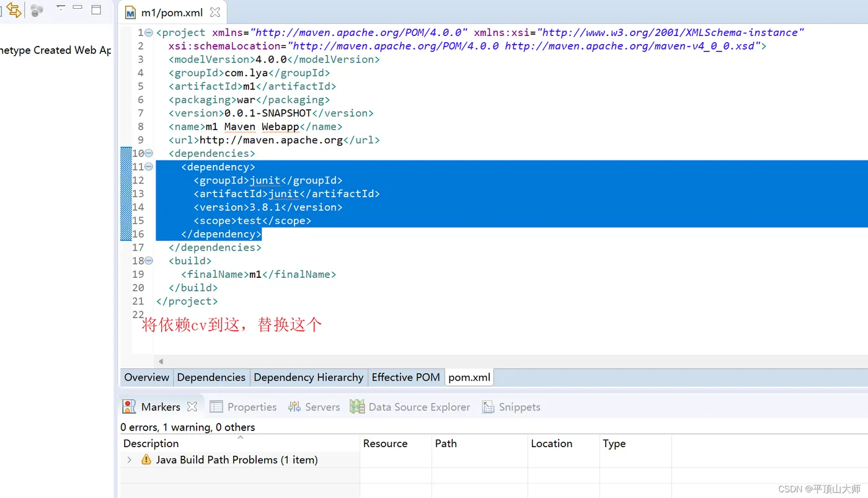Image resolution: width=868 pixels, height=498 pixels.
Task: Click the finalName m1 line
Action: pyautogui.click(x=259, y=274)
